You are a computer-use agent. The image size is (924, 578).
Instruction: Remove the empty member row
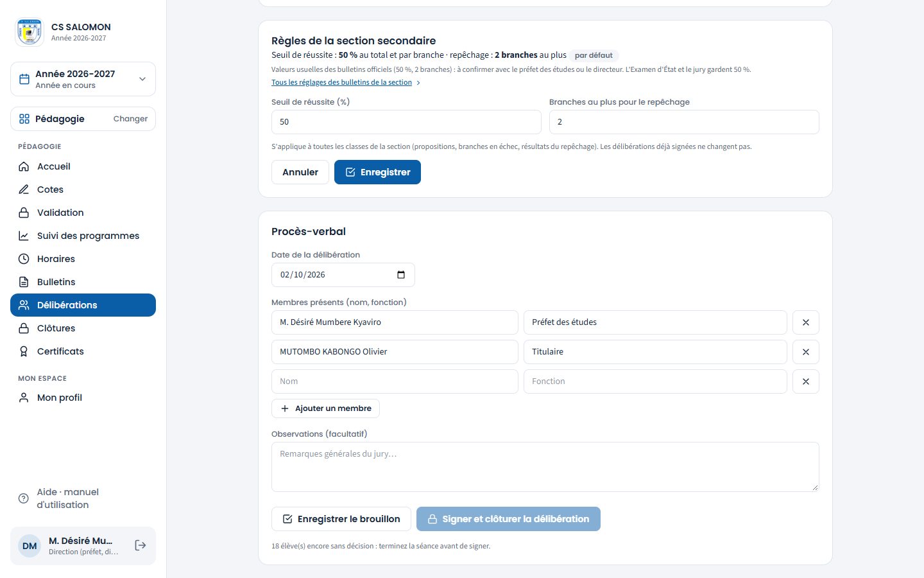(806, 381)
